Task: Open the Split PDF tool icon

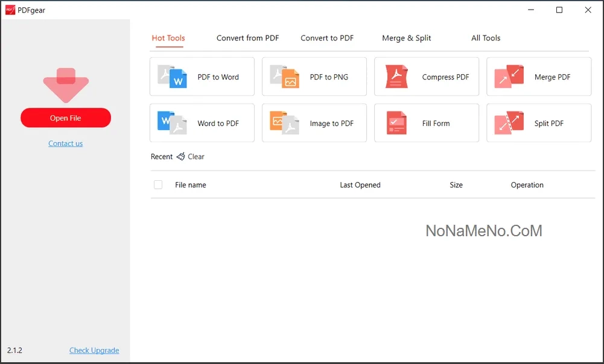Action: tap(509, 123)
